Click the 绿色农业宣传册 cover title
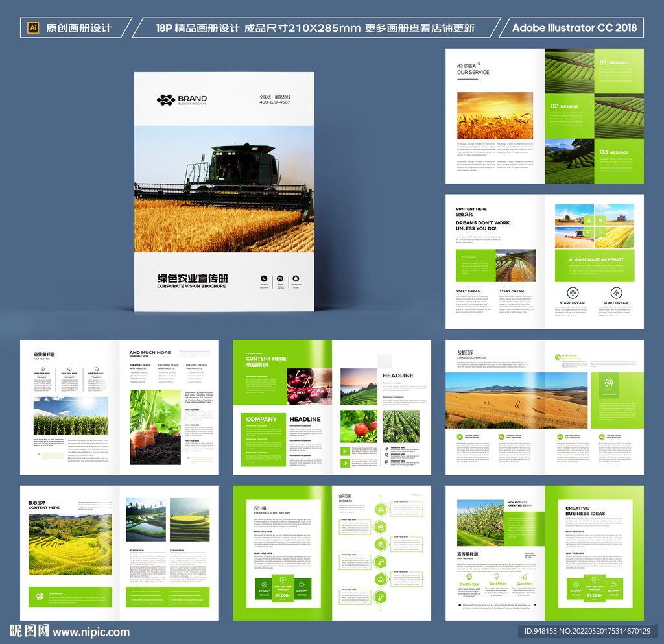The width and height of the screenshot is (664, 644). (193, 278)
